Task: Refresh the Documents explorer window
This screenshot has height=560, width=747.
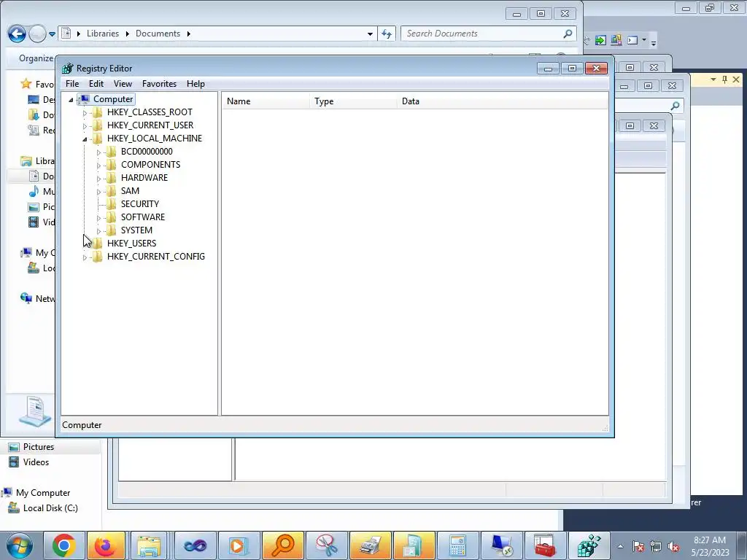Action: (387, 34)
